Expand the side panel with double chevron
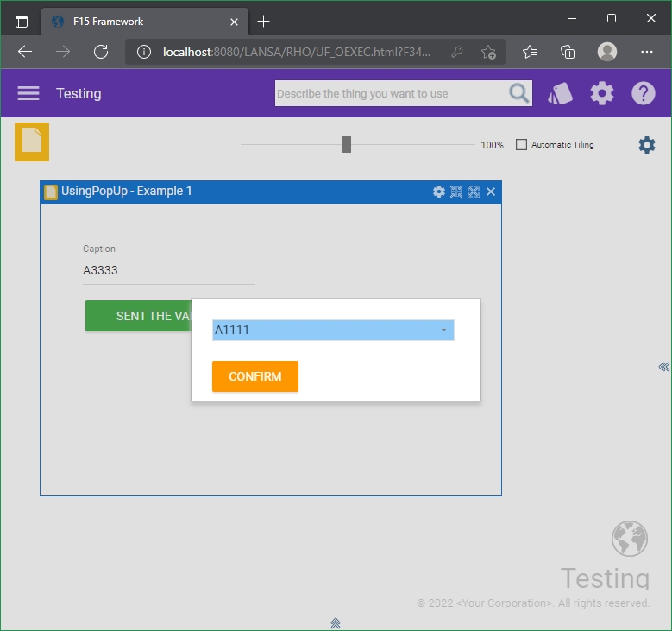This screenshot has height=631, width=672. pyautogui.click(x=663, y=367)
